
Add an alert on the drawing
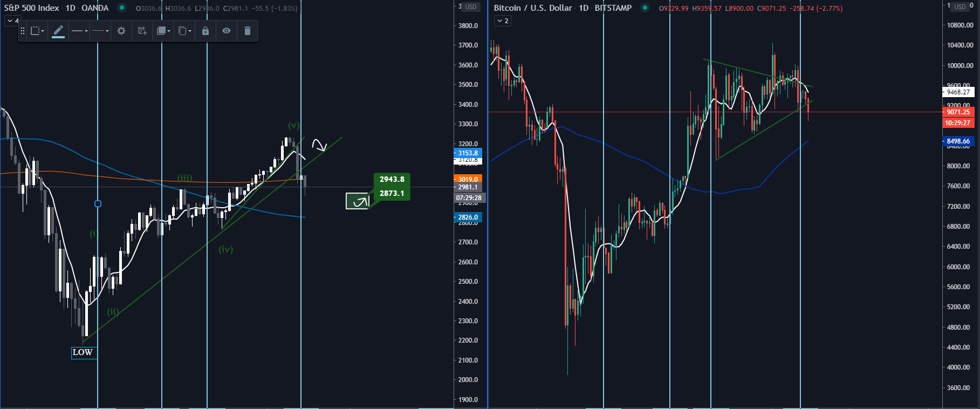(142, 31)
